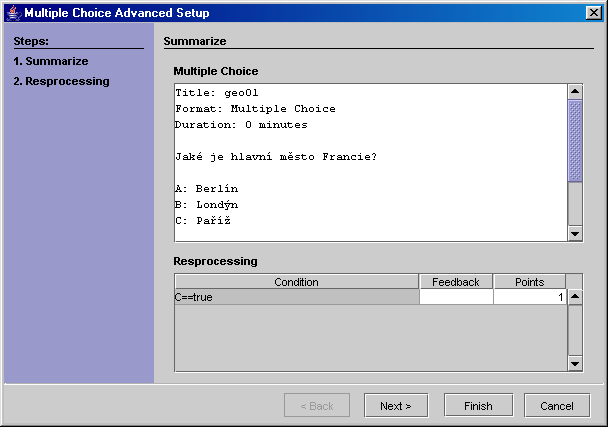Select step 1. Summarize in the sidebar
The image size is (608, 427).
tap(51, 61)
